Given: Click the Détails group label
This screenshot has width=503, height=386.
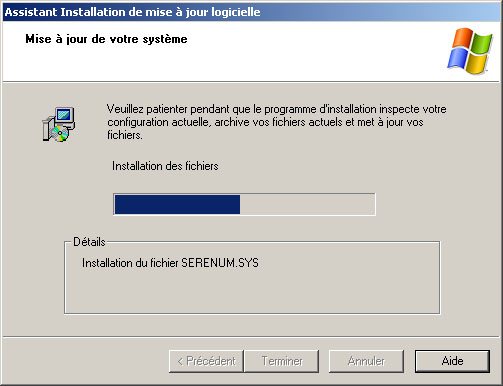Looking at the screenshot, I should click(x=89, y=242).
